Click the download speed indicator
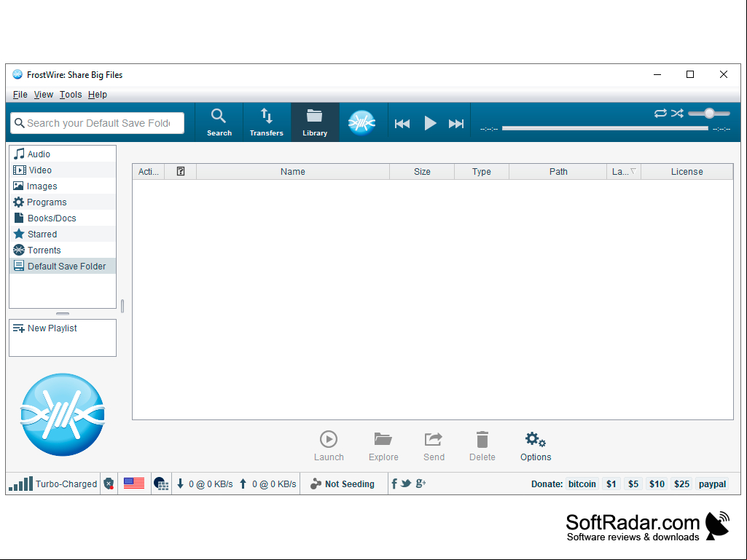747x560 pixels. coord(205,484)
